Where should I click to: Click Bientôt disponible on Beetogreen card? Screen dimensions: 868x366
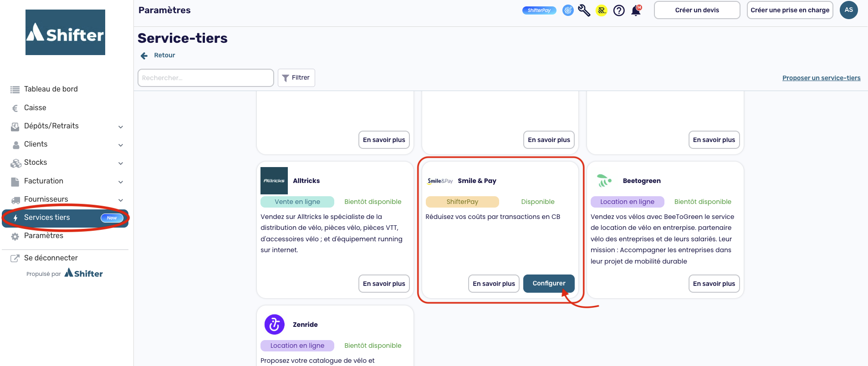click(x=703, y=202)
